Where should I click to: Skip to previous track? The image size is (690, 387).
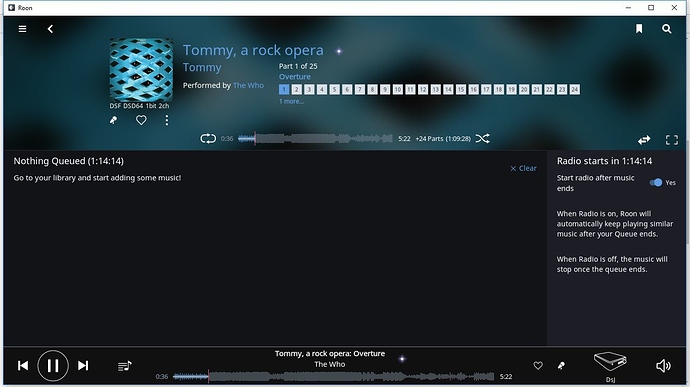point(23,365)
